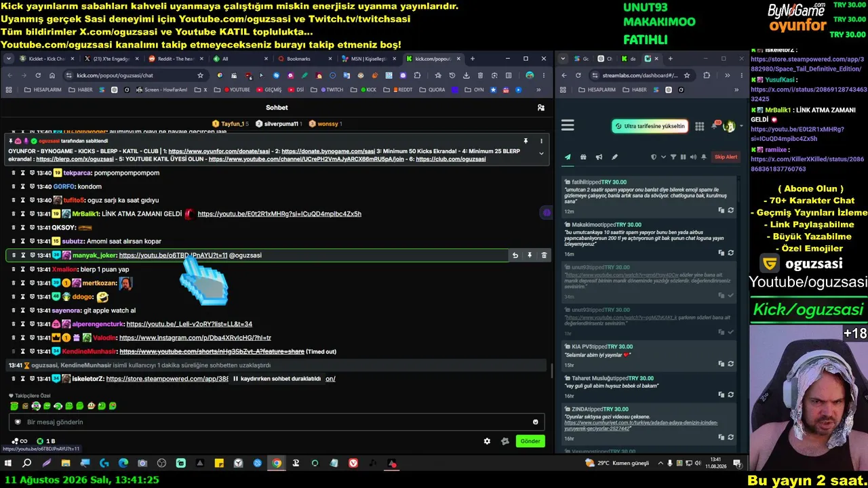Open the blerp.com/x/oguzsasi link

(x=75, y=159)
